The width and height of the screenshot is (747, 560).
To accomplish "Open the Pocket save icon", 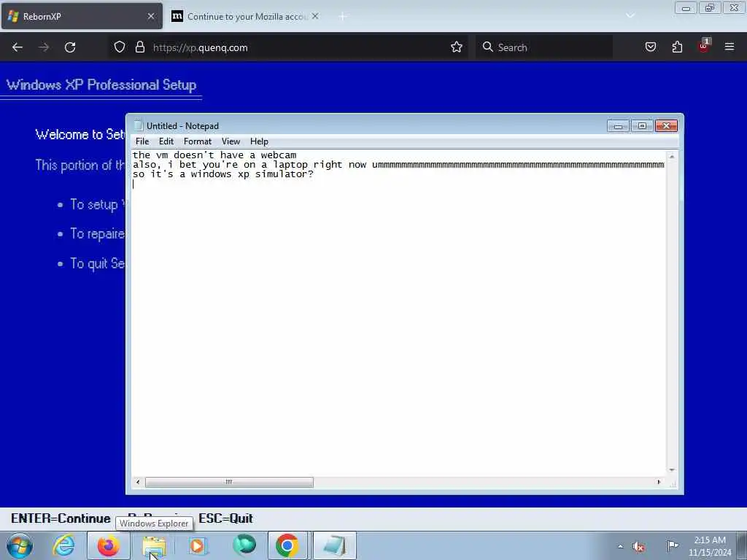I will click(651, 47).
